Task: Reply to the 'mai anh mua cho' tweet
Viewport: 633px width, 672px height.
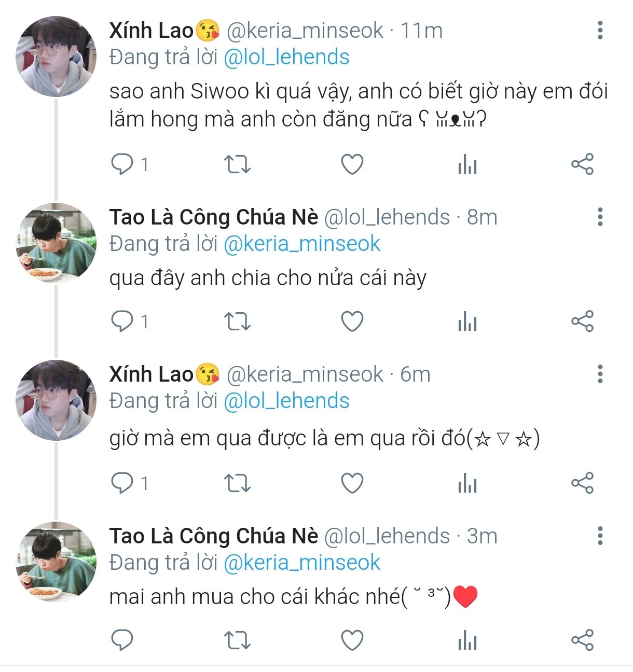Action: tap(122, 640)
